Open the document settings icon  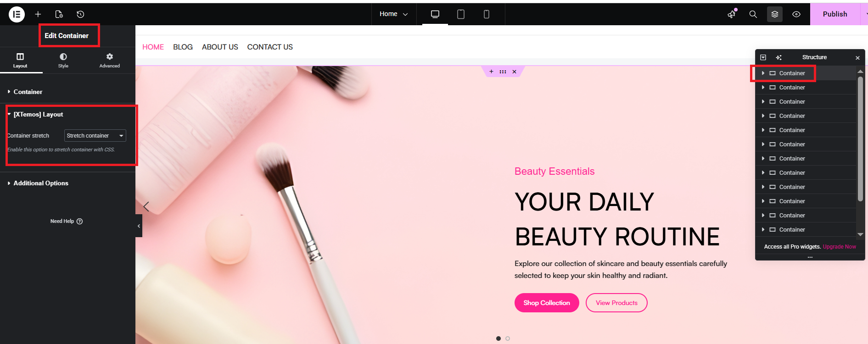tap(59, 14)
